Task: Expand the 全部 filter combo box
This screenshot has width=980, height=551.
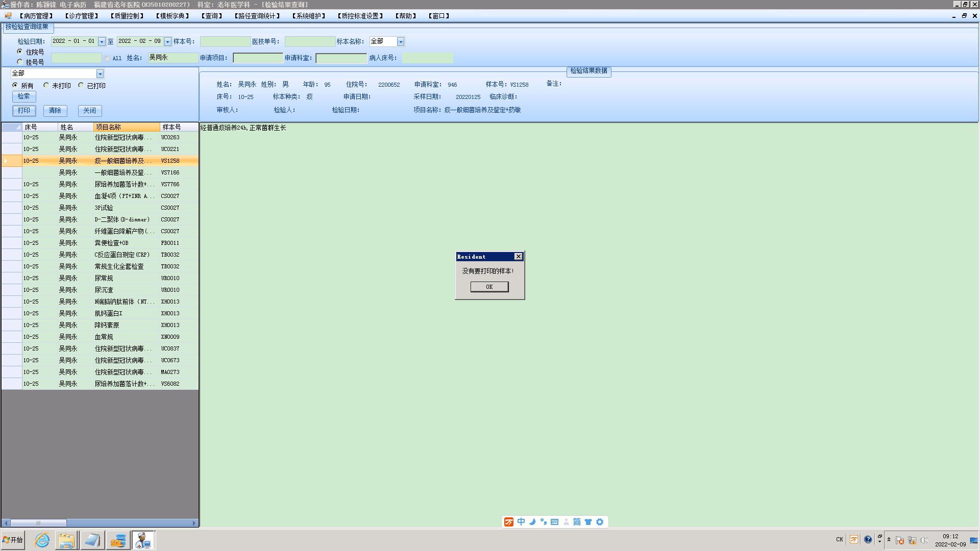Action: [x=100, y=74]
